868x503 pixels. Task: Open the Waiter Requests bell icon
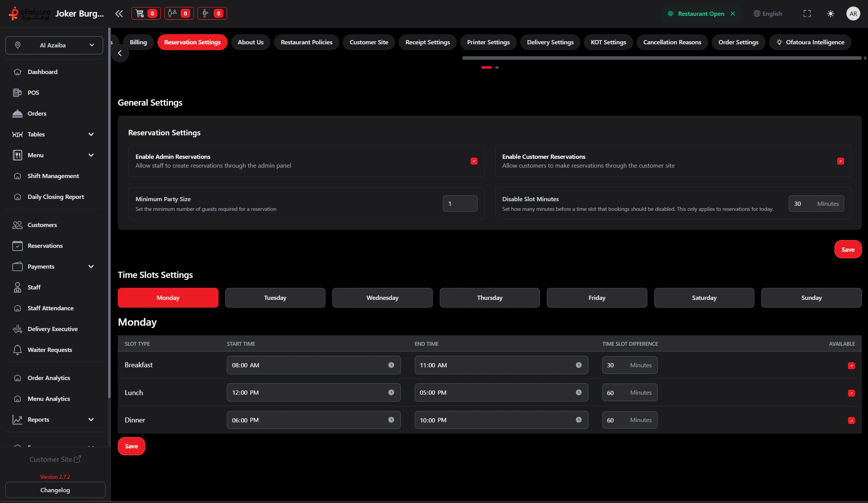[18, 350]
